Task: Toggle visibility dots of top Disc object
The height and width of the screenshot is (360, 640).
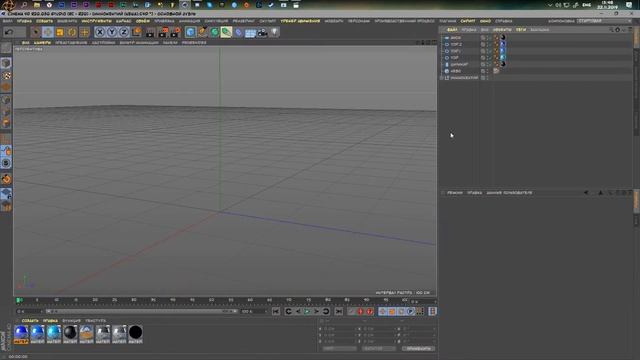Action: tap(488, 38)
